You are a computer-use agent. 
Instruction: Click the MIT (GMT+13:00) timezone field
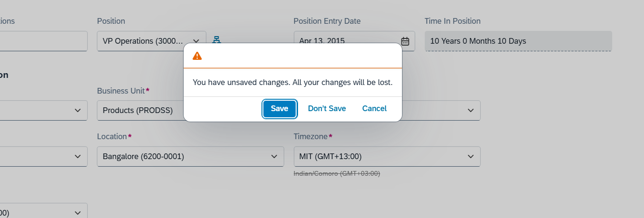pyautogui.click(x=387, y=156)
